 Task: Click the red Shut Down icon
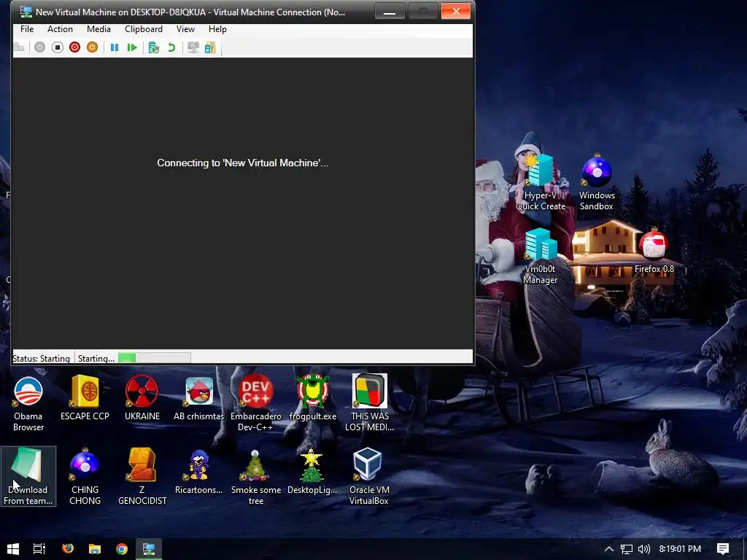(x=75, y=47)
